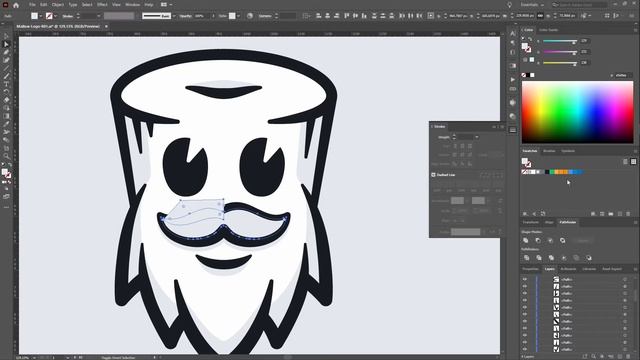Viewport: 640px width, 360px height.
Task: Click the G slider in the Color panel
Action: click(560, 52)
